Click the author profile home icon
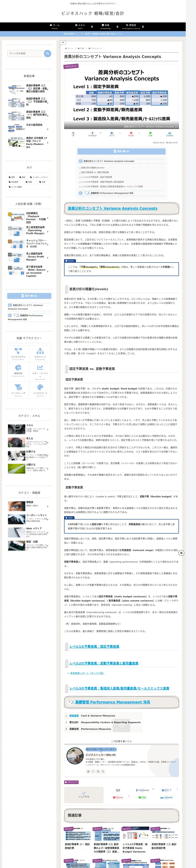 pyautogui.click(x=88, y=771)
